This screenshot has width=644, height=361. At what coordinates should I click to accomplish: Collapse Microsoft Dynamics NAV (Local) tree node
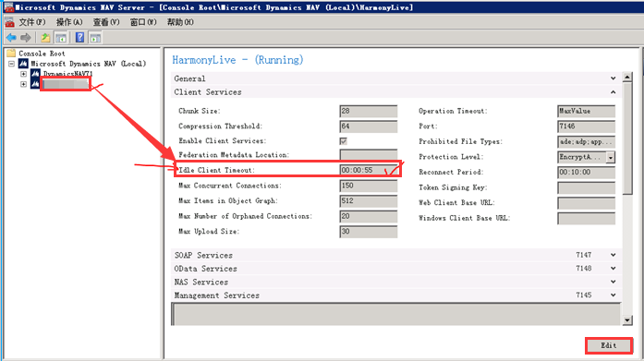[11, 64]
